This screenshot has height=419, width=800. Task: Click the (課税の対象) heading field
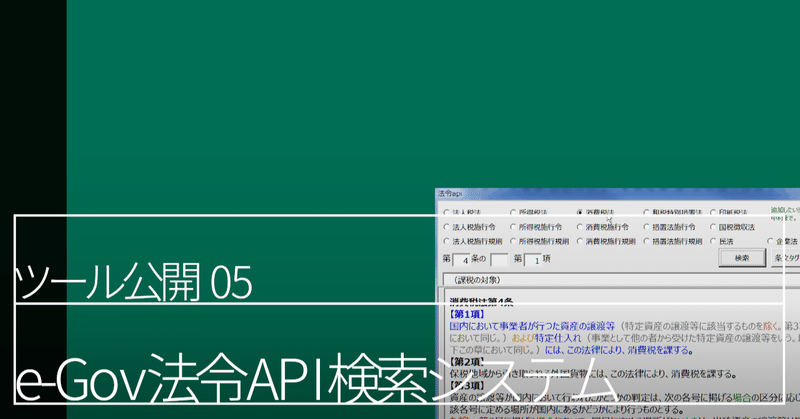(x=621, y=280)
